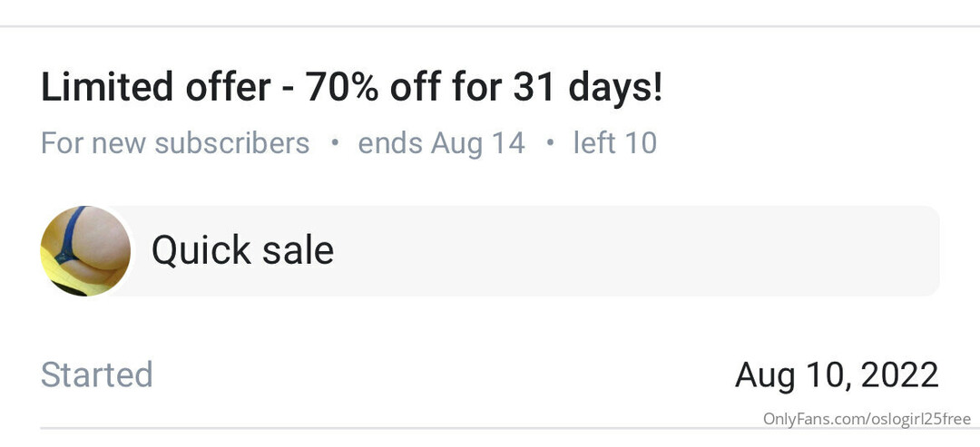Image resolution: width=980 pixels, height=447 pixels.
Task: Click the "Started" row label
Action: [x=97, y=374]
